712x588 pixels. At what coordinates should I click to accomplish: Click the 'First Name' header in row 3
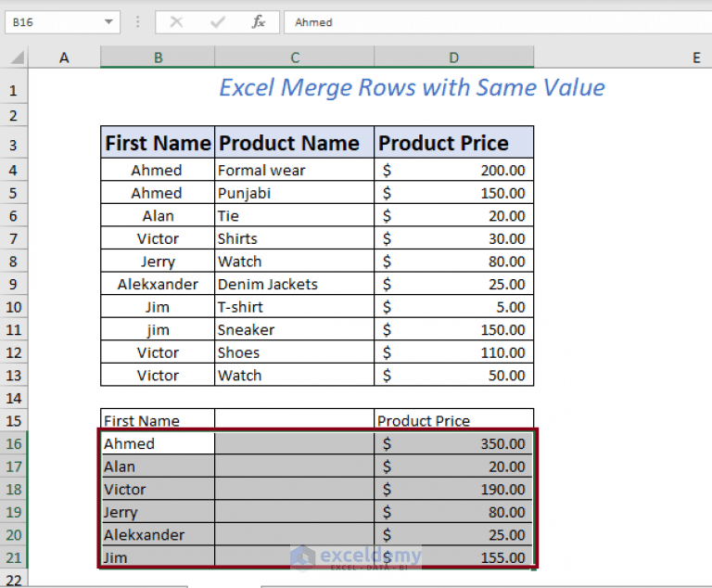[158, 143]
